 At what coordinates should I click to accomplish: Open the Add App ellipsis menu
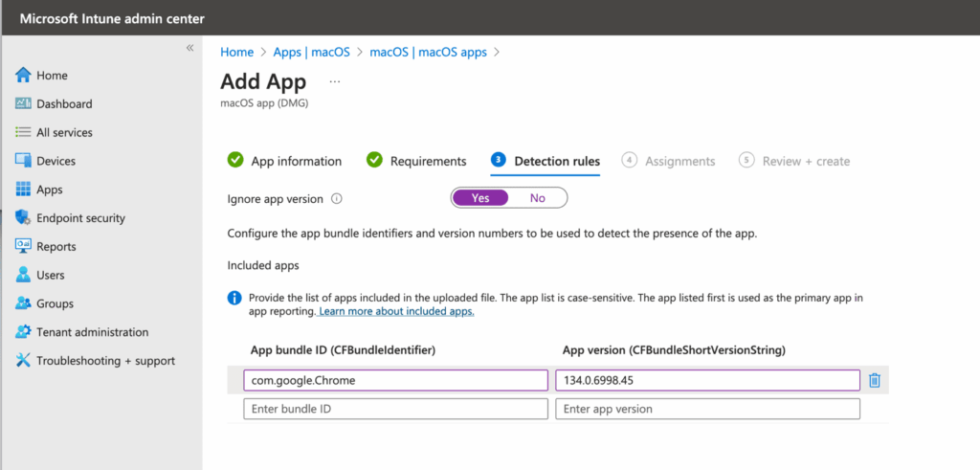coord(335,82)
